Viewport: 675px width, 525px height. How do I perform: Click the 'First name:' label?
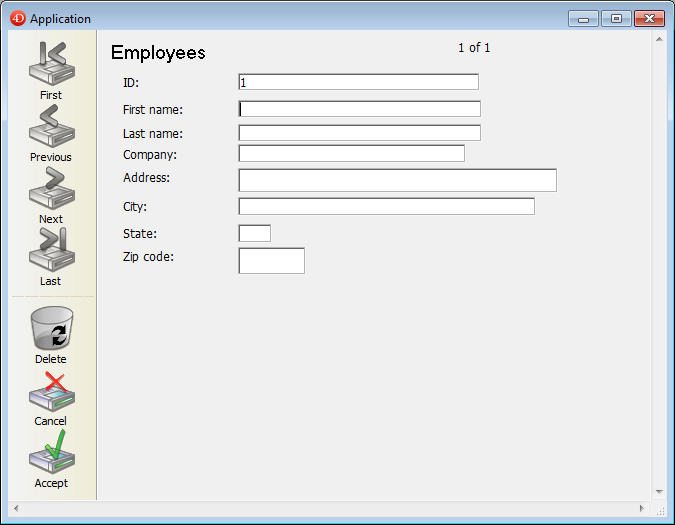(x=153, y=110)
